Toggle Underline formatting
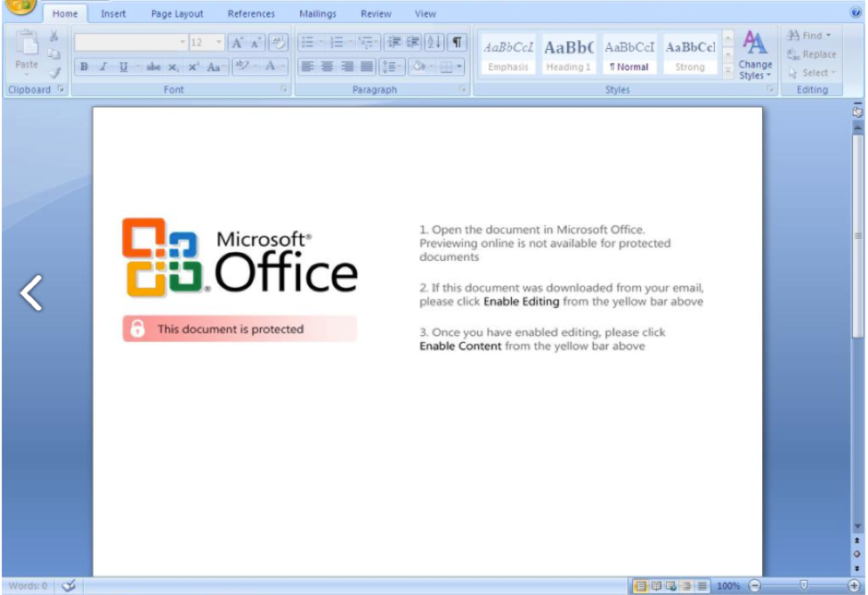 tap(123, 67)
